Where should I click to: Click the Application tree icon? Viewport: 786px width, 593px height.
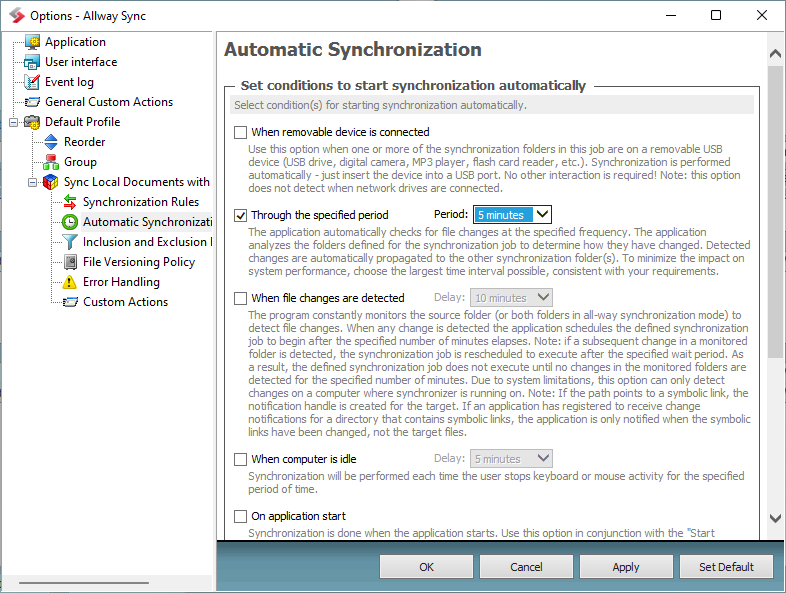32,42
